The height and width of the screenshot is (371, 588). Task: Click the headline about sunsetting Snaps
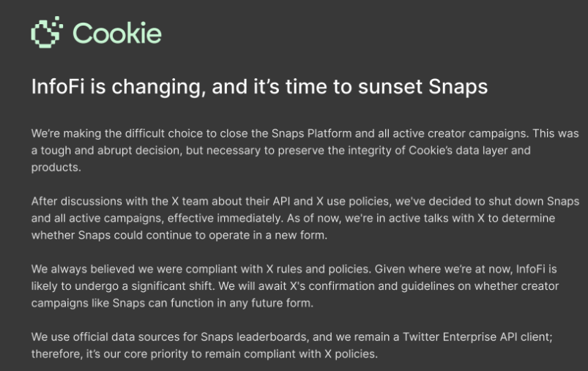pyautogui.click(x=259, y=87)
